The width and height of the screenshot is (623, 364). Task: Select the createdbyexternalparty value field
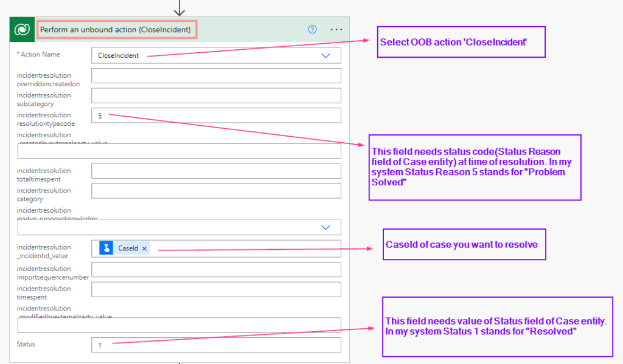[179, 151]
